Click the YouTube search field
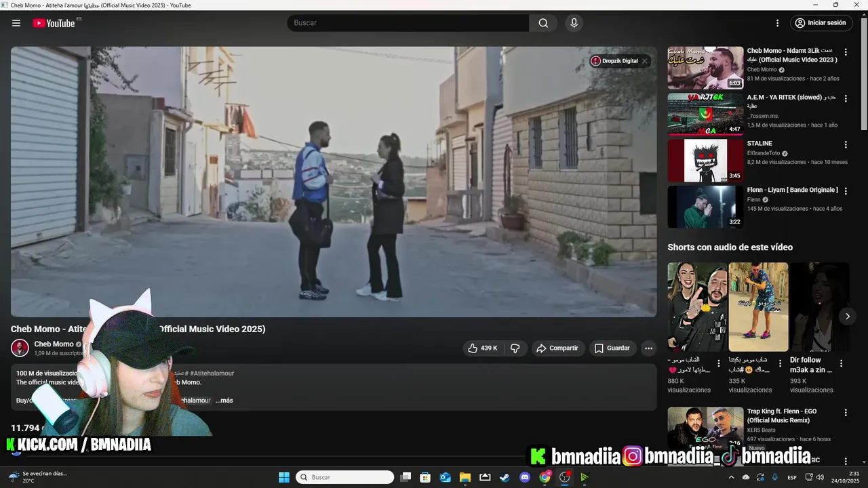Viewport: 868px width, 488px height. coord(408,23)
